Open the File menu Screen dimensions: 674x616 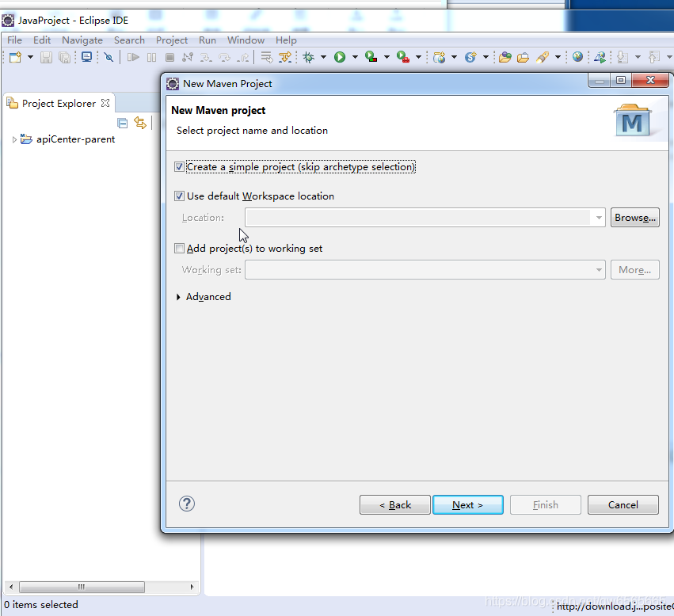pyautogui.click(x=14, y=40)
